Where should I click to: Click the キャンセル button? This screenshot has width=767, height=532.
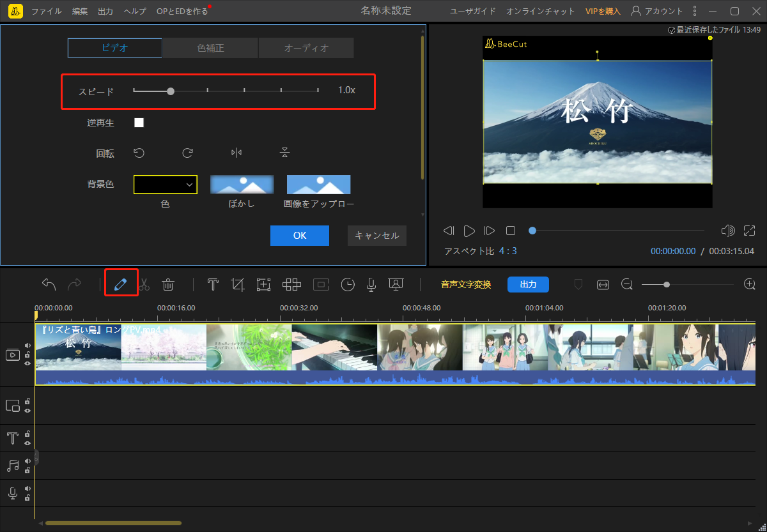(376, 235)
